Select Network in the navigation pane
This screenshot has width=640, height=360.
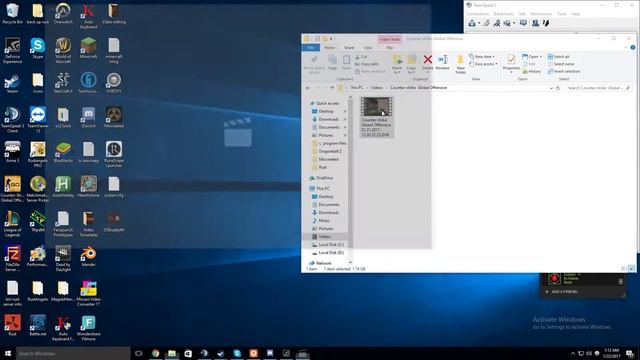tap(320, 263)
